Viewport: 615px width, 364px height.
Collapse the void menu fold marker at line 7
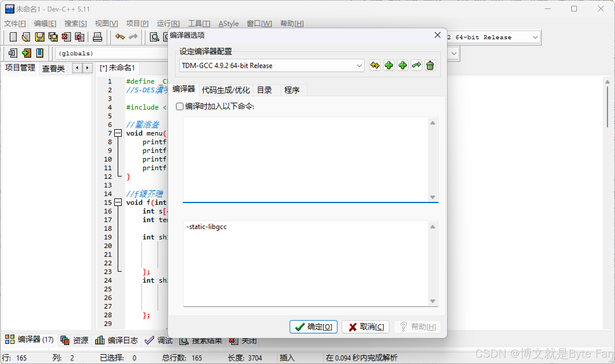click(118, 133)
